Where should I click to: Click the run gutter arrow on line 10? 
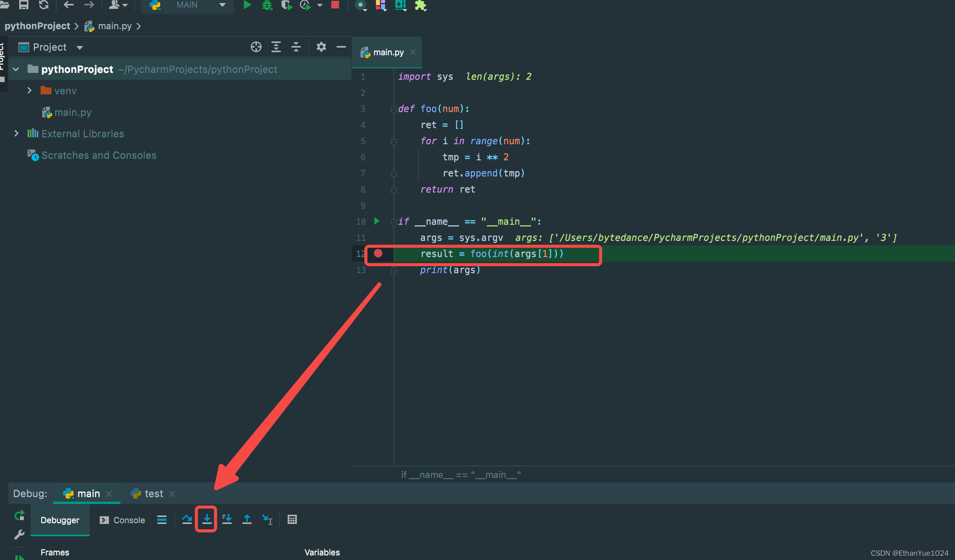pos(377,221)
